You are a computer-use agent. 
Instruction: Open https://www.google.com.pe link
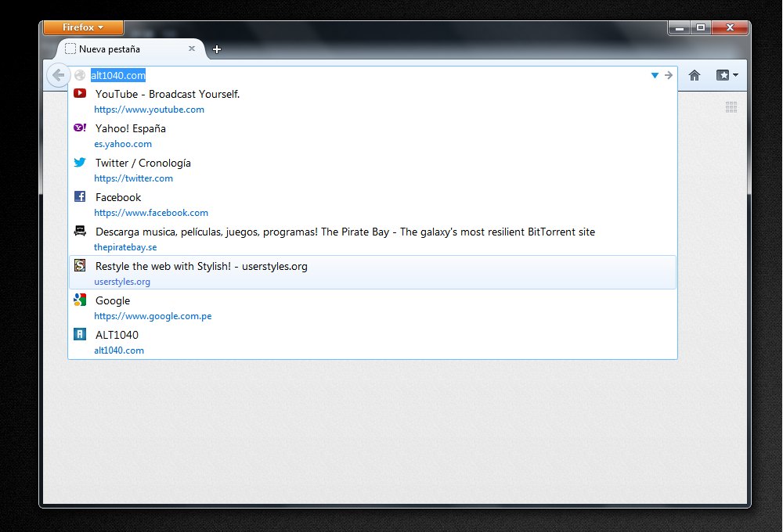pos(153,316)
